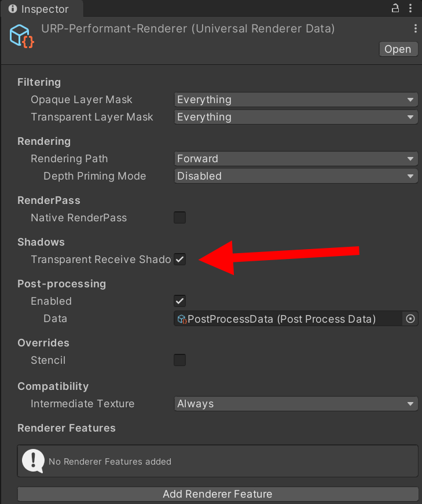Click the Renderer Features header

(x=67, y=428)
